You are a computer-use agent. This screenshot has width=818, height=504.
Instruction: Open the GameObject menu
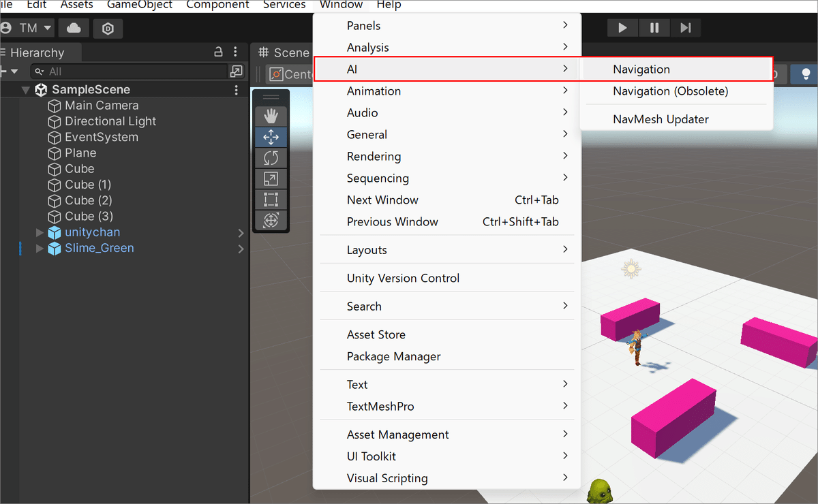[140, 5]
